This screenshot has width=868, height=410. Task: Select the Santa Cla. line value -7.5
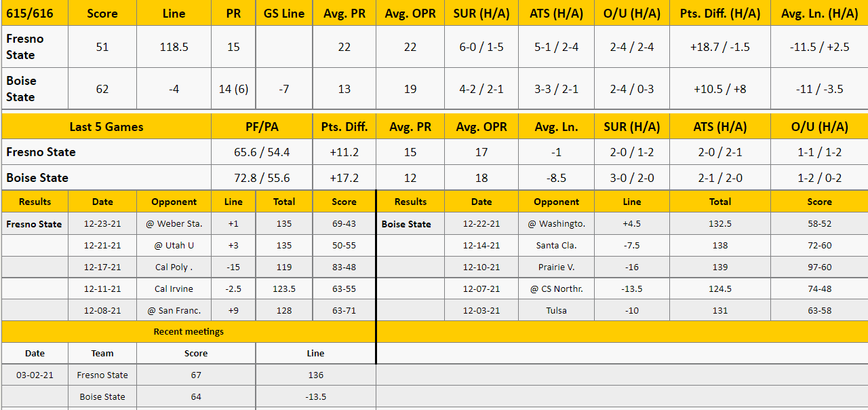click(631, 246)
